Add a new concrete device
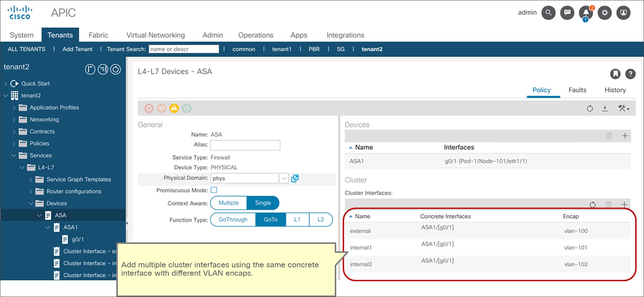 click(x=625, y=136)
